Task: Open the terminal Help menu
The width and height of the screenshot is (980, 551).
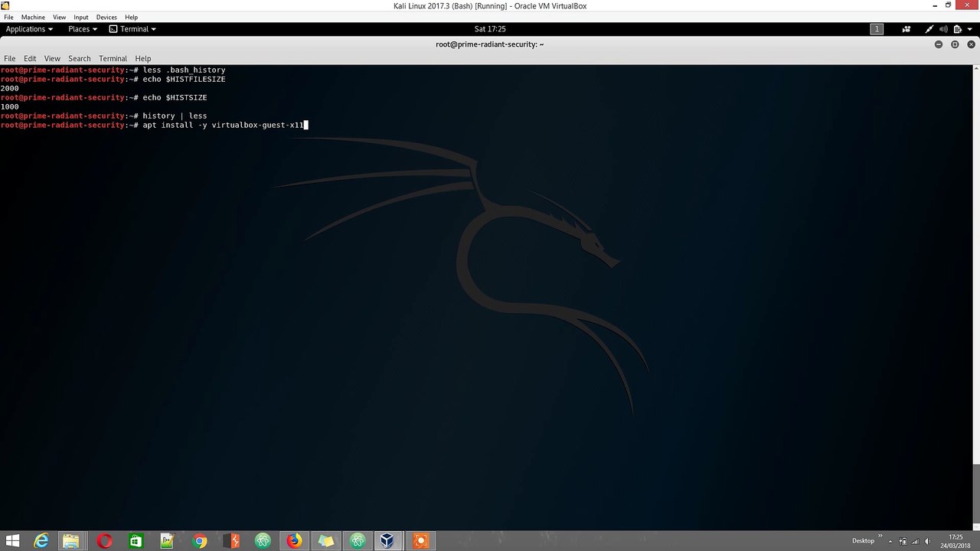Action: (143, 58)
